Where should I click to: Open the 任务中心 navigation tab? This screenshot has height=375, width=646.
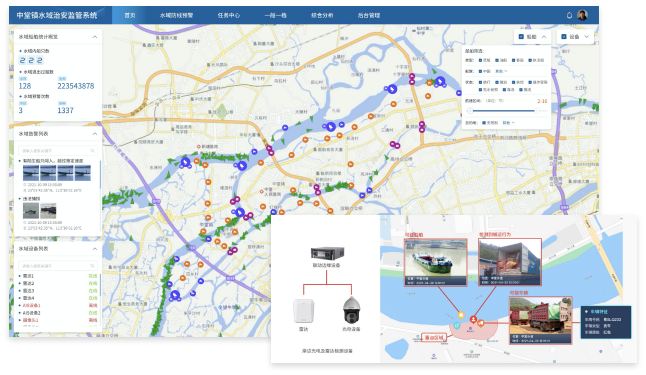229,15
